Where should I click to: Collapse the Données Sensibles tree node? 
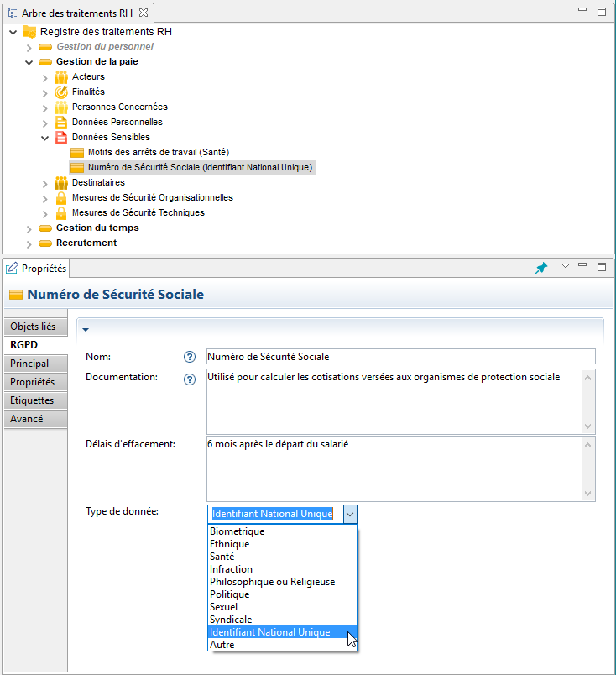[x=45, y=138]
